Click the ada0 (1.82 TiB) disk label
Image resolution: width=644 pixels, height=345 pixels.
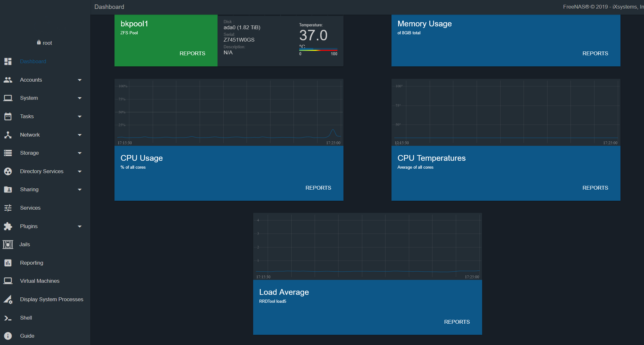[242, 27]
